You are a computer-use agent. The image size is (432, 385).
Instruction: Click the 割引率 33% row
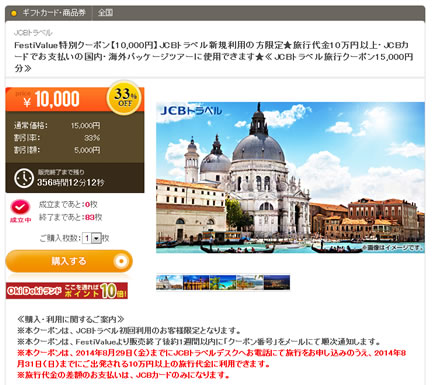coord(57,138)
